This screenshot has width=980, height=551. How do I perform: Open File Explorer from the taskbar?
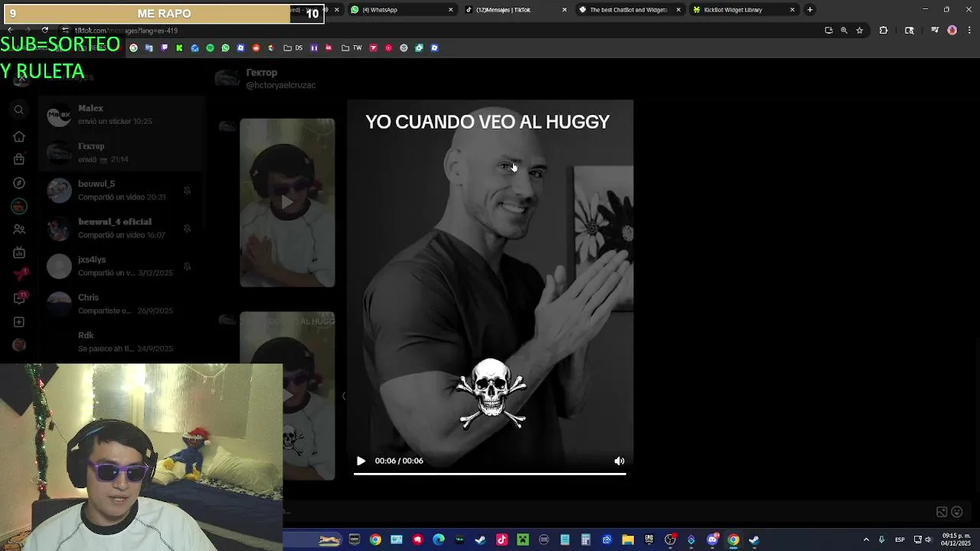[x=628, y=540]
